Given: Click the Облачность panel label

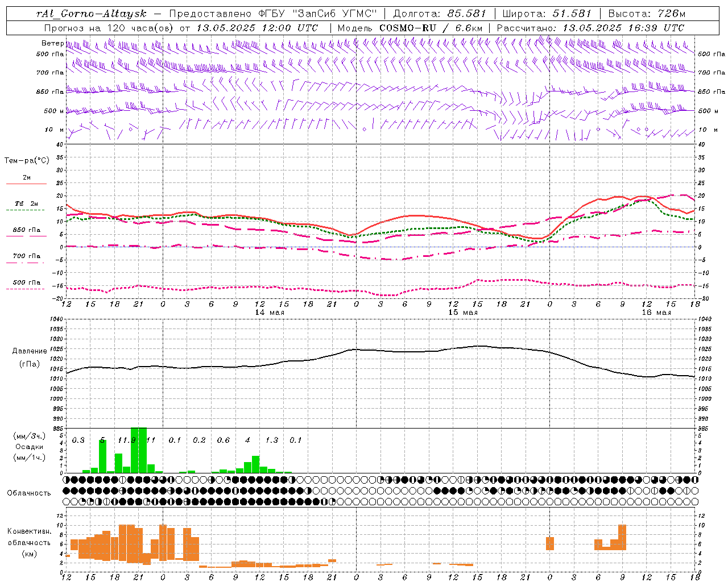Looking at the screenshot, I should (29, 493).
